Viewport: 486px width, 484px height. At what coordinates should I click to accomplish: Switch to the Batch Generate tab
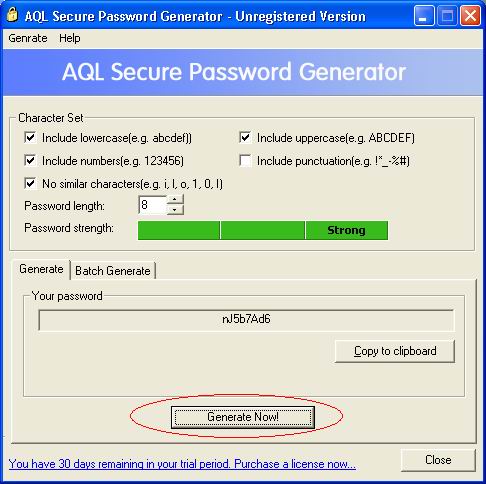click(113, 271)
